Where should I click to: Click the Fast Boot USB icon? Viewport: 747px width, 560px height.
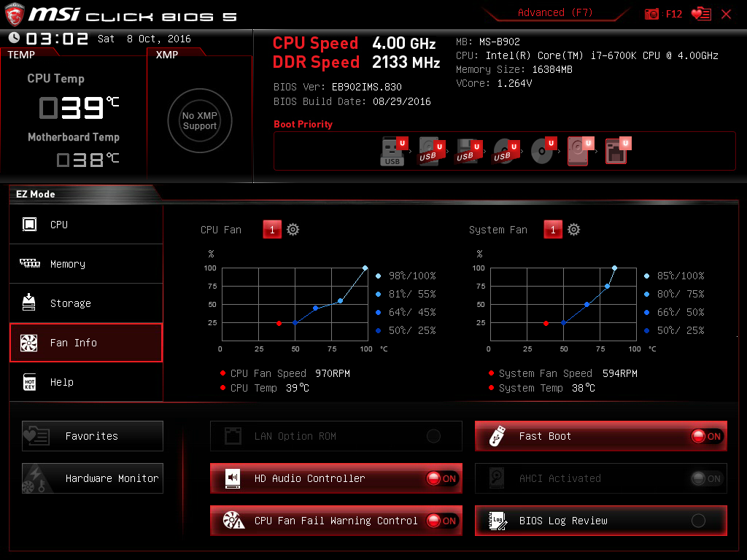point(497,436)
